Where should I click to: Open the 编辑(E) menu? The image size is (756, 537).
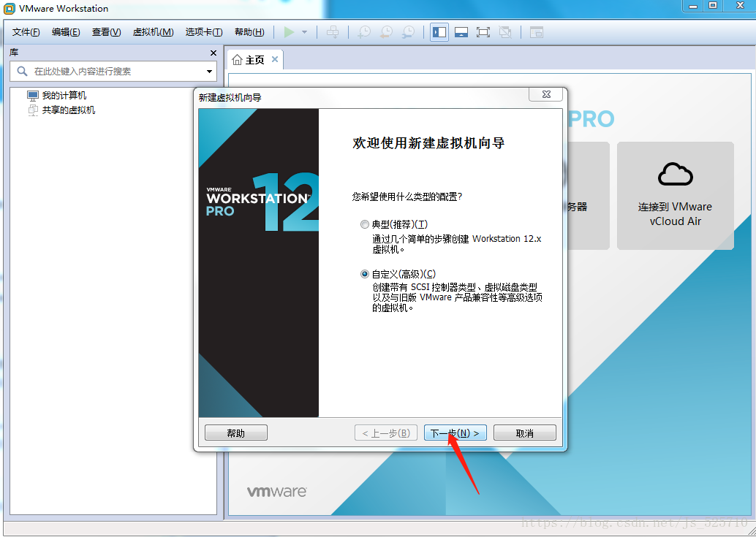coord(66,32)
